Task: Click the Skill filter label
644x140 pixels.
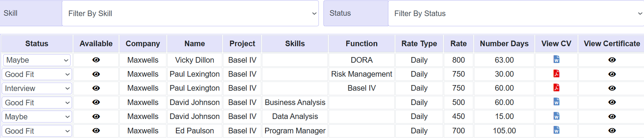Action: point(31,13)
